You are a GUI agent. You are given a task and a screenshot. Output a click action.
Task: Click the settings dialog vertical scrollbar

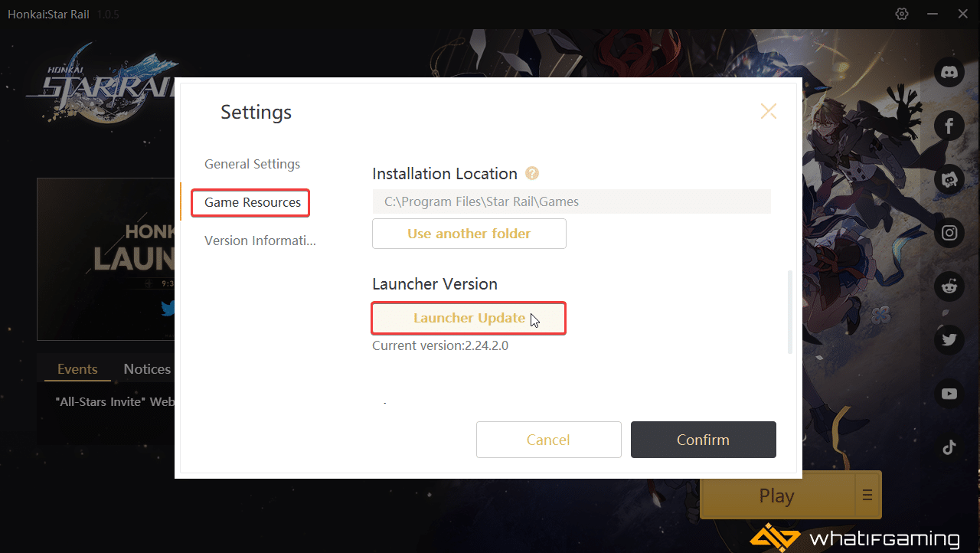click(789, 312)
